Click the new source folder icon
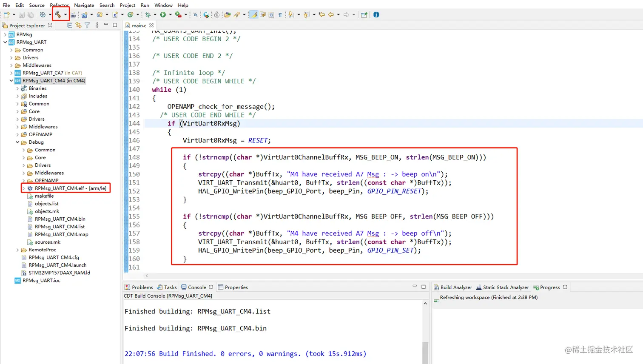Screen dimensions: 643x364 pos(100,14)
